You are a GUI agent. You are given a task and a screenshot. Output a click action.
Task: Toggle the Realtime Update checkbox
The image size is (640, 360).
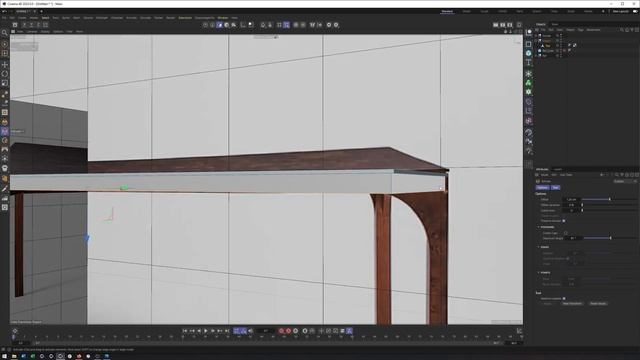[564, 298]
